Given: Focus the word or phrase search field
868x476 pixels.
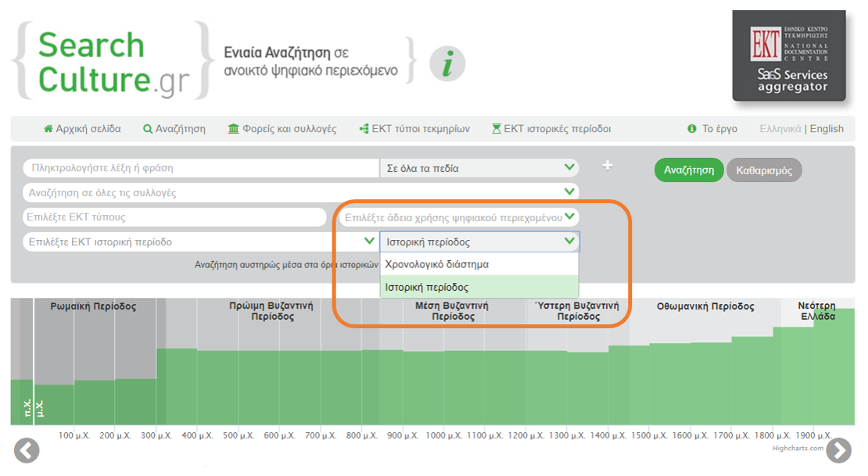Looking at the screenshot, I should pos(202,168).
